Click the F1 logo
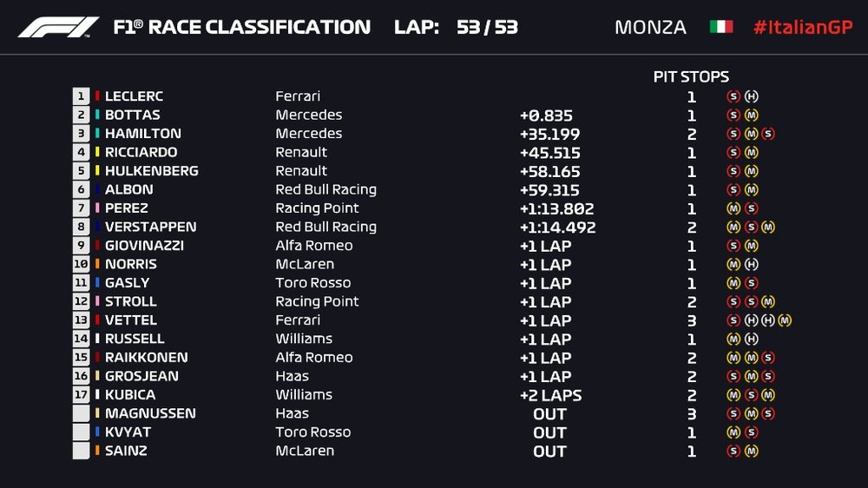This screenshot has height=488, width=868. (x=58, y=27)
